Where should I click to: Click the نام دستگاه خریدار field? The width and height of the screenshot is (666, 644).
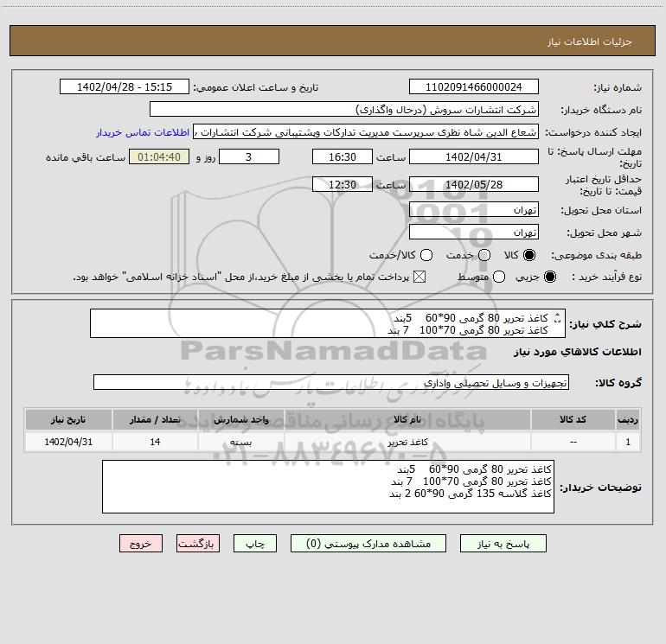coord(344,109)
